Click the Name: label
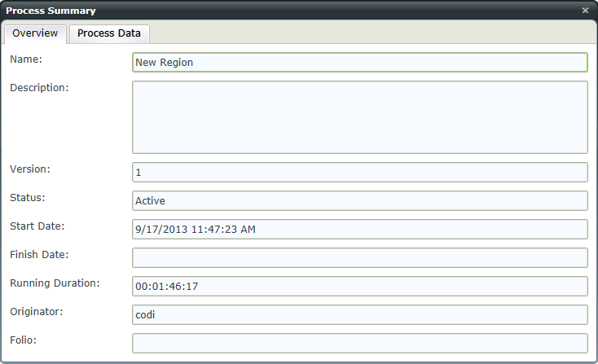 26,59
